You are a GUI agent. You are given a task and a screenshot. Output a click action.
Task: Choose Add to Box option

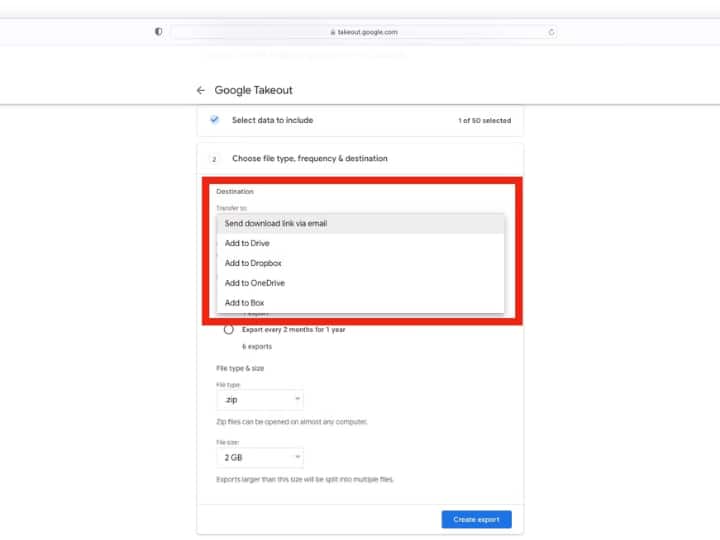pos(360,303)
